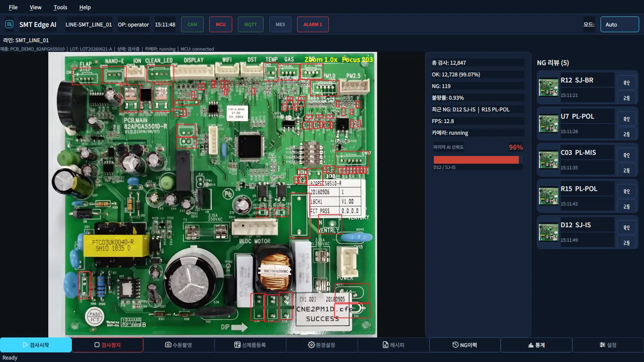Viewport: 644px width, 362px height.
Task: Click the OP: operator label
Action: (x=133, y=25)
